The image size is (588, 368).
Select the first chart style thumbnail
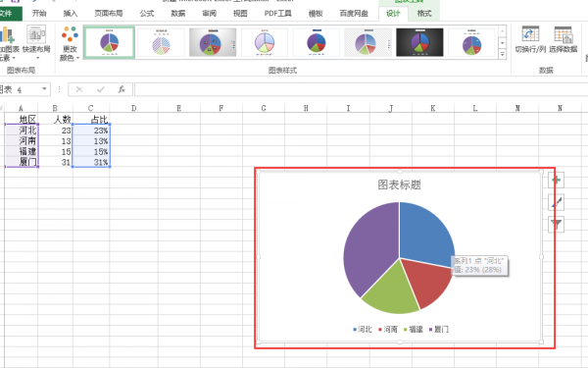[x=109, y=42]
